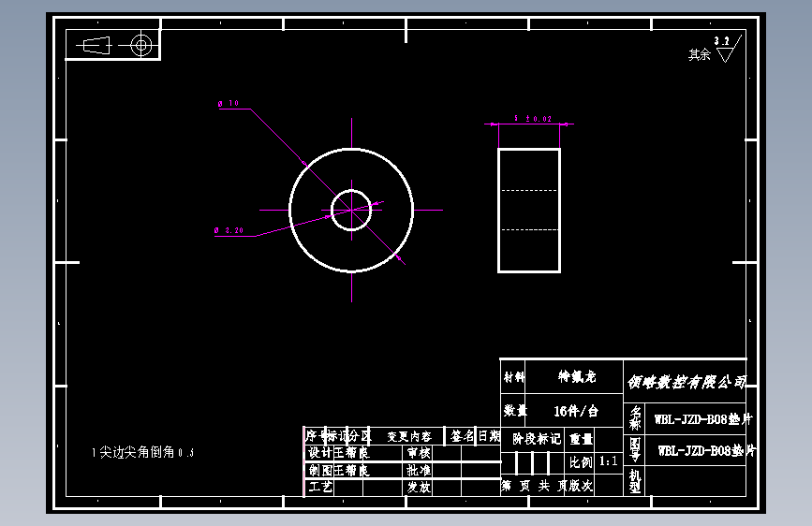Image resolution: width=812 pixels, height=526 pixels.
Task: Select the '日期' header cell
Action: pos(489,436)
